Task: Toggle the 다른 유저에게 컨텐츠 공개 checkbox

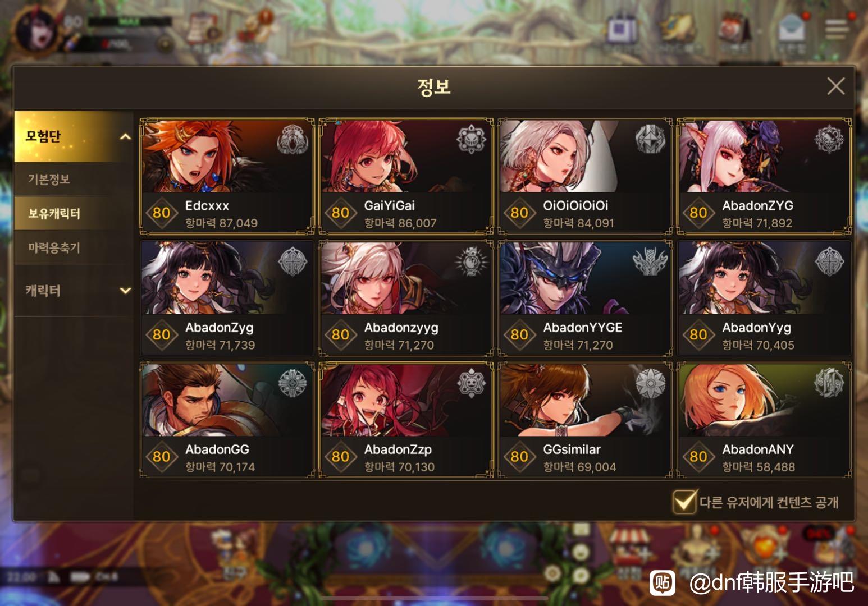Action: point(684,501)
